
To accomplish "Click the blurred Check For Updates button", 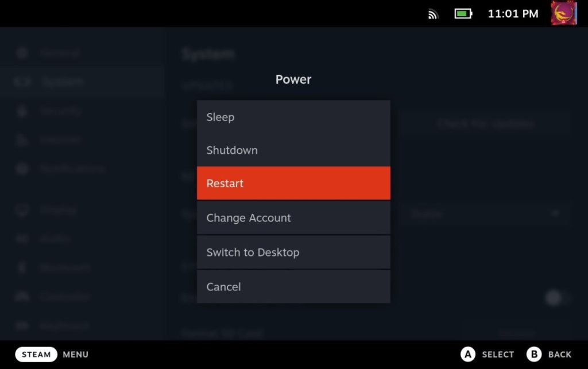I will (x=485, y=124).
